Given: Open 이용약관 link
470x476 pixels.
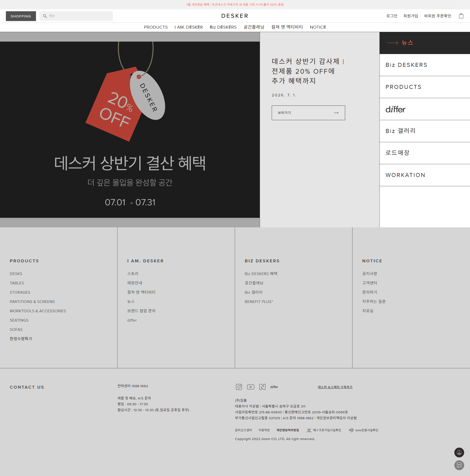Looking at the screenshot, I should click(x=264, y=430).
